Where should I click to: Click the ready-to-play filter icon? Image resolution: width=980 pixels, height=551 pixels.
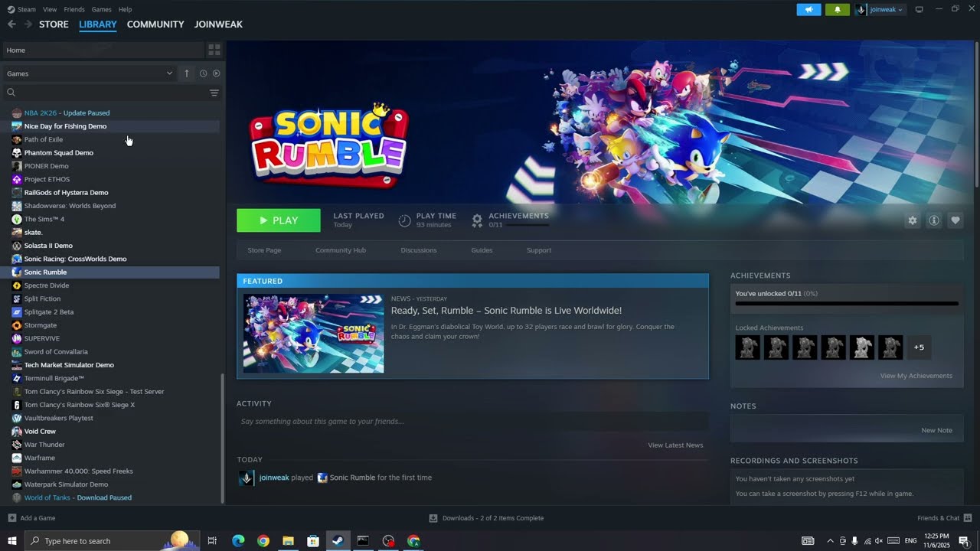(216, 73)
